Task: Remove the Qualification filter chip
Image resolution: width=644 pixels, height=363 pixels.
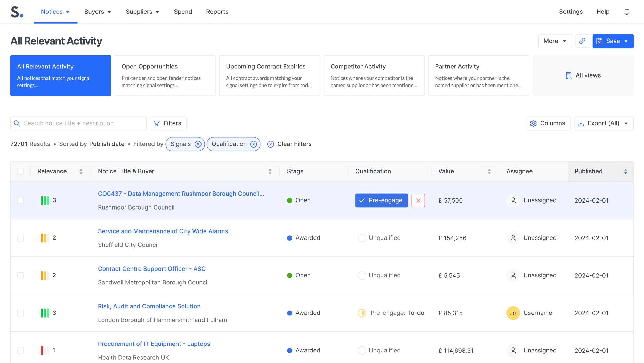Action: [254, 144]
